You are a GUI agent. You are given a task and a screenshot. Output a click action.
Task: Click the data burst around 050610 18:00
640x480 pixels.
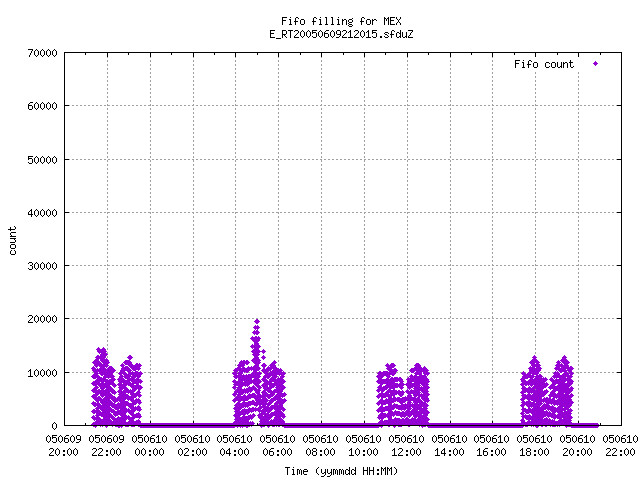click(547, 391)
